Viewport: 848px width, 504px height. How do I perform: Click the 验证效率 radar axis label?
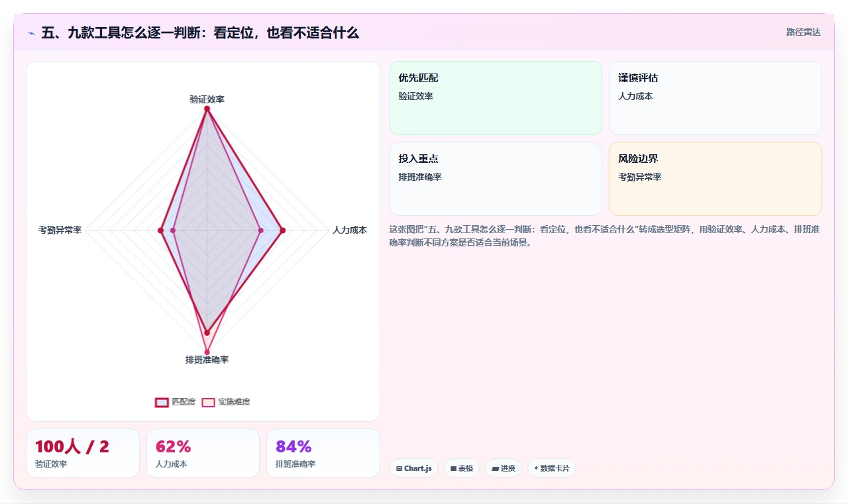click(x=207, y=99)
